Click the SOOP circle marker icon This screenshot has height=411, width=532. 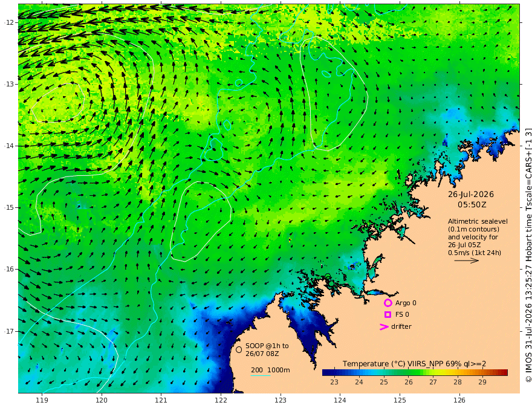(x=239, y=349)
